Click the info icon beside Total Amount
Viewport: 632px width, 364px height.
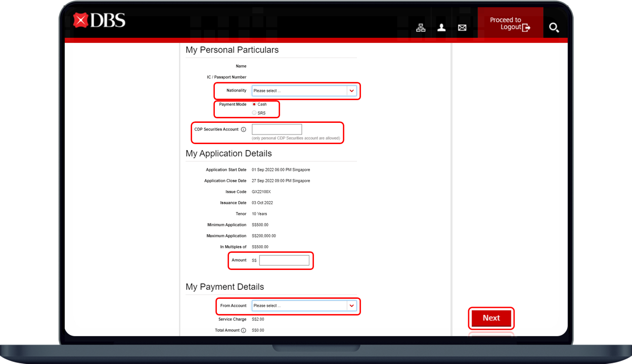[243, 331]
